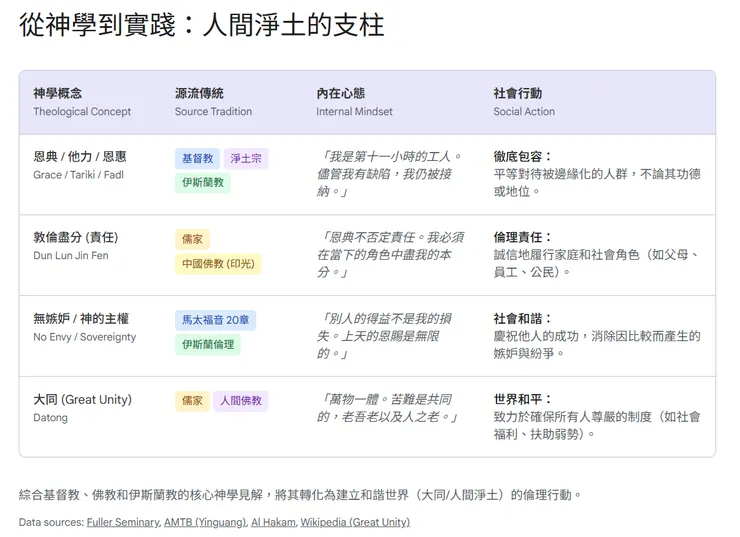Open the Fuller Seminary data source link

tap(123, 522)
